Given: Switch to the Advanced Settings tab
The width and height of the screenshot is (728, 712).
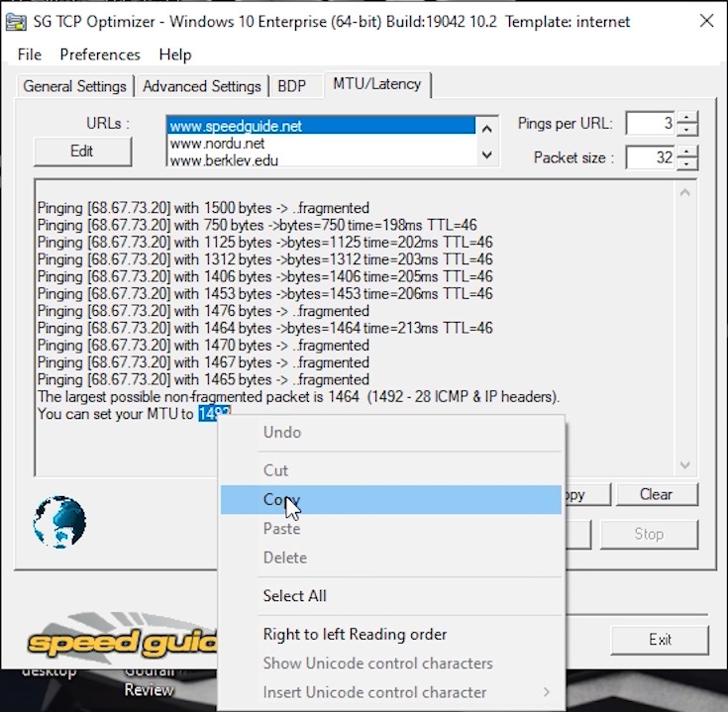Looking at the screenshot, I should click(202, 86).
